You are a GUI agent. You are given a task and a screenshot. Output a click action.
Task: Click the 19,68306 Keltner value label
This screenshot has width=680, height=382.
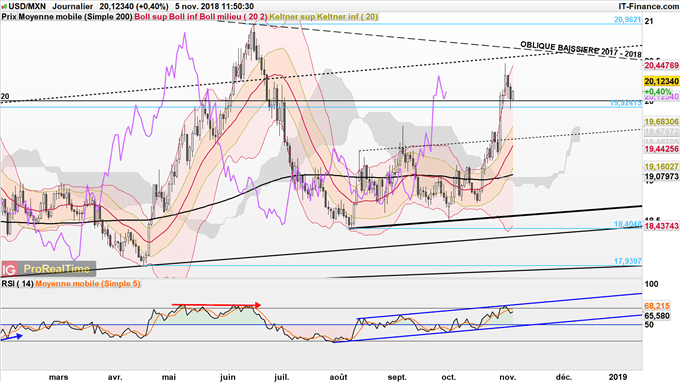pyautogui.click(x=661, y=122)
